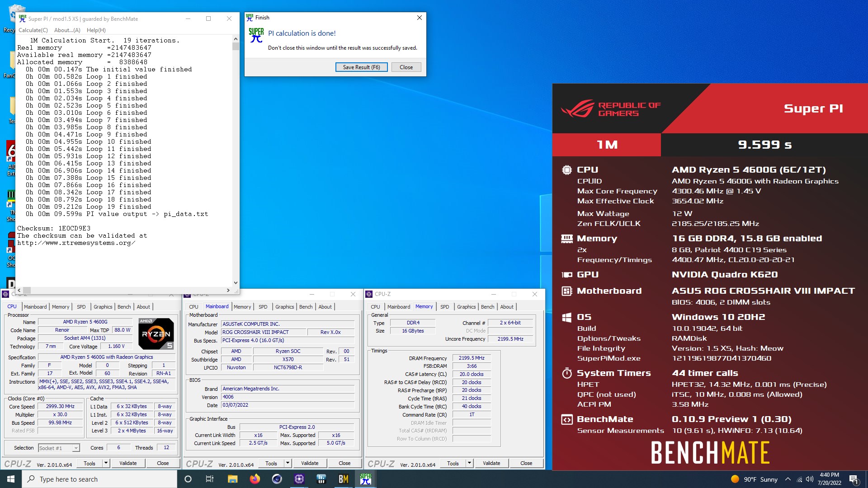This screenshot has height=488, width=868.
Task: Open the notification center icon
Action: pos(854,479)
